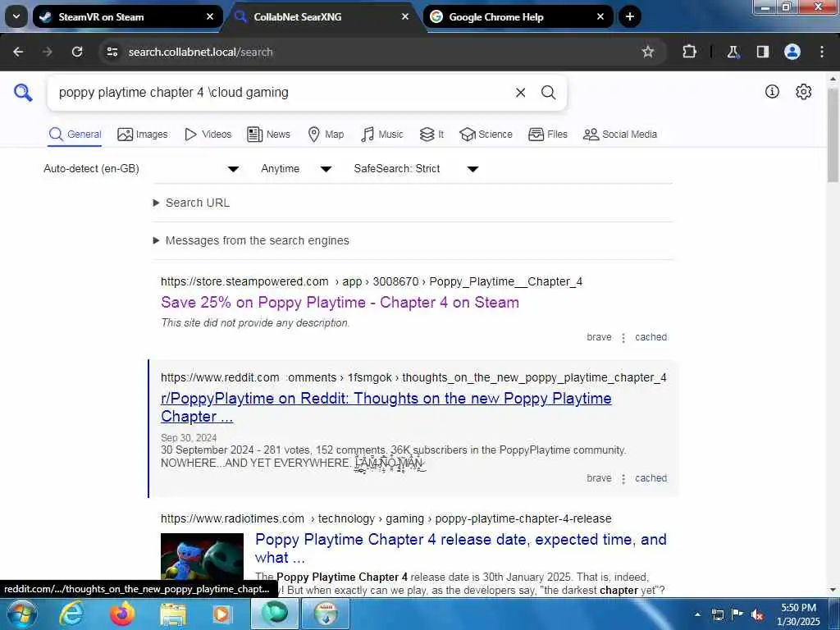Expand the Search URL section
Viewport: 840px width, 630px height.
click(192, 203)
